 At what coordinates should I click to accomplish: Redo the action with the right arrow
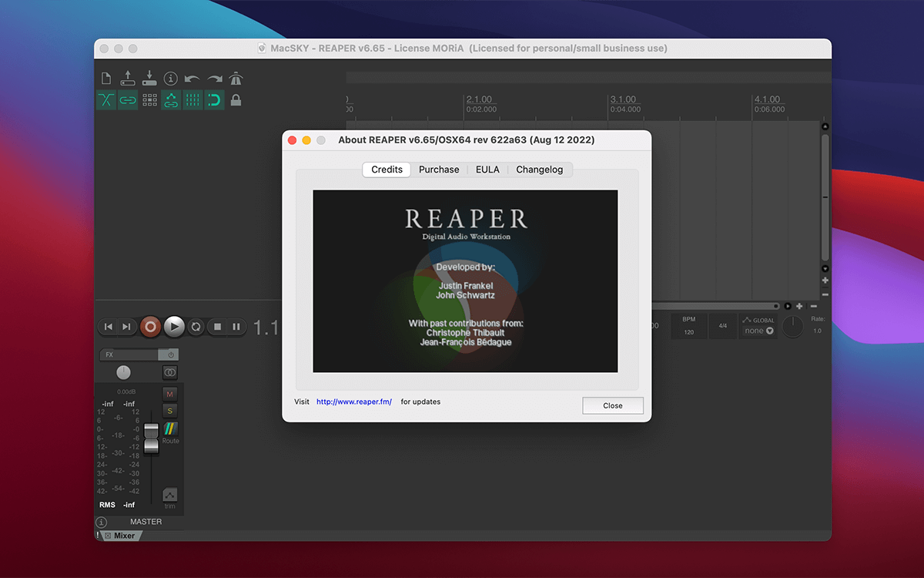click(214, 79)
